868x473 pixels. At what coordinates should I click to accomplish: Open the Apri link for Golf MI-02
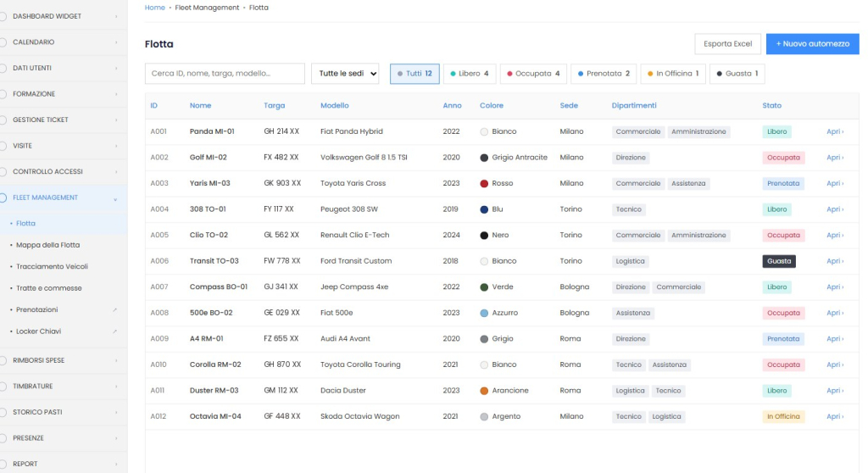[x=835, y=158]
